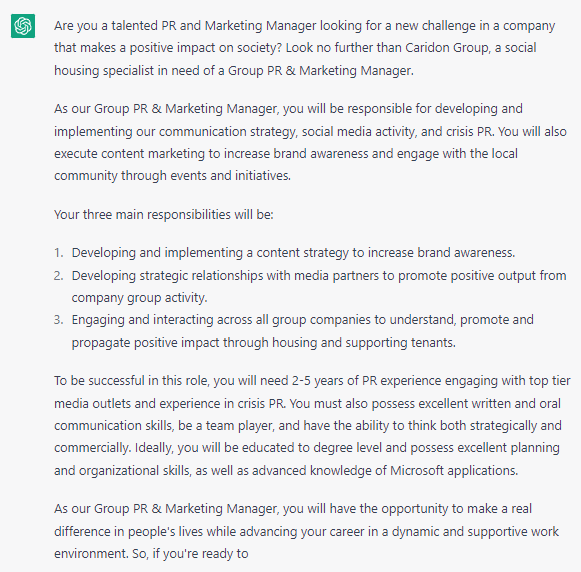Click list number 2 marker
Viewport: 581px width, 572px height.
[59, 276]
